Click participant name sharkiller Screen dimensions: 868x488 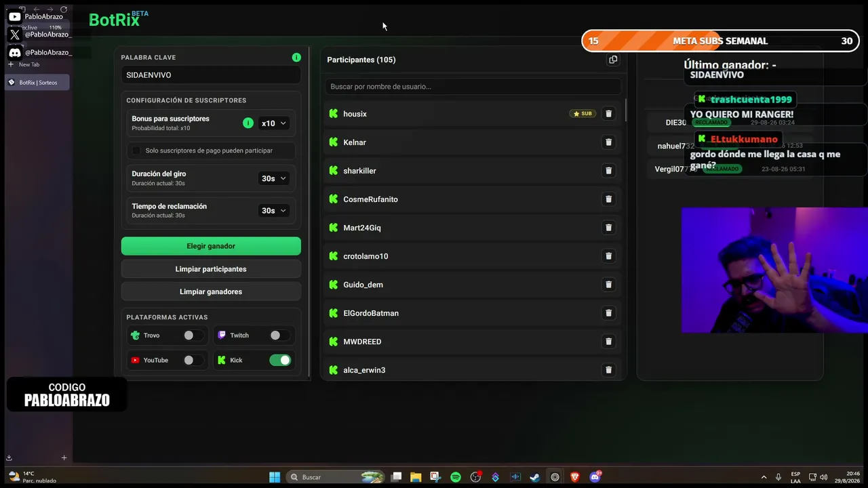(359, 171)
